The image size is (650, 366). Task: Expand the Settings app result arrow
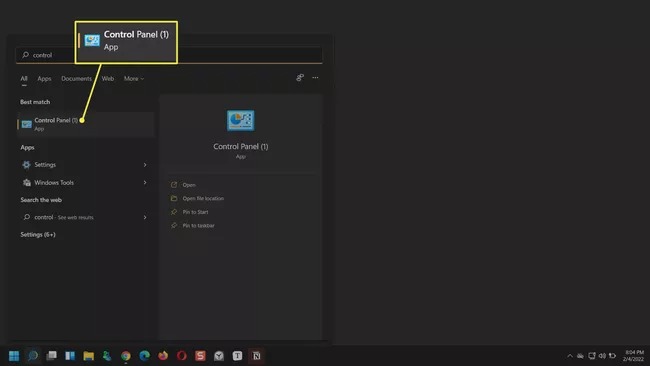point(145,165)
